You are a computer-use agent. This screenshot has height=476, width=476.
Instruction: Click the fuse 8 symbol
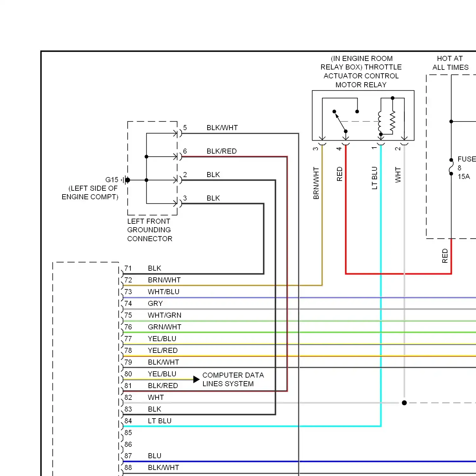(451, 167)
